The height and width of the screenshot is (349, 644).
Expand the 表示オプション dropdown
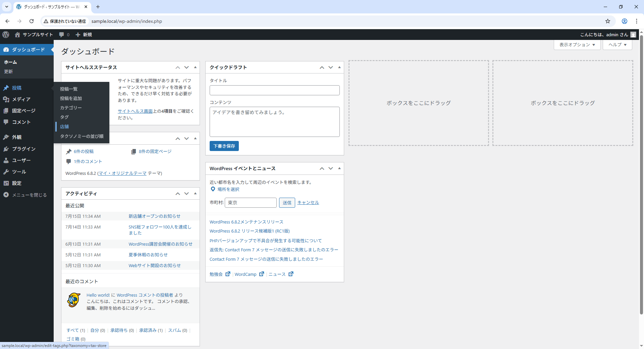577,45
